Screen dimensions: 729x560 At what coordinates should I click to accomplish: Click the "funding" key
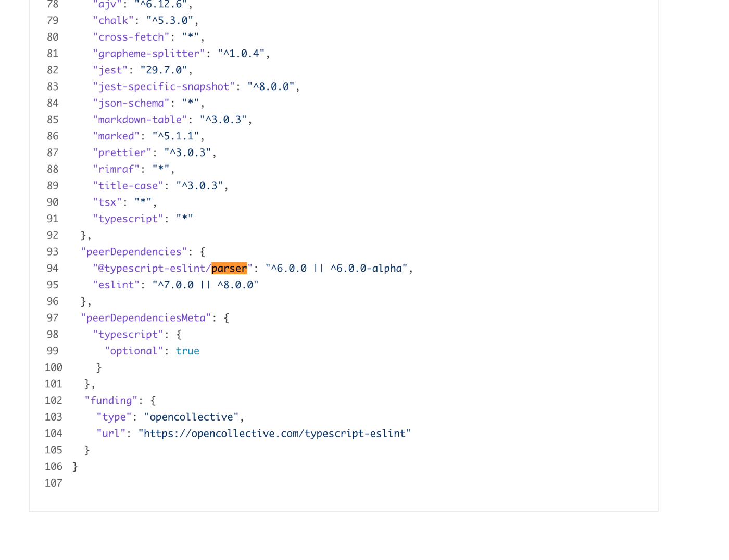[x=111, y=400]
